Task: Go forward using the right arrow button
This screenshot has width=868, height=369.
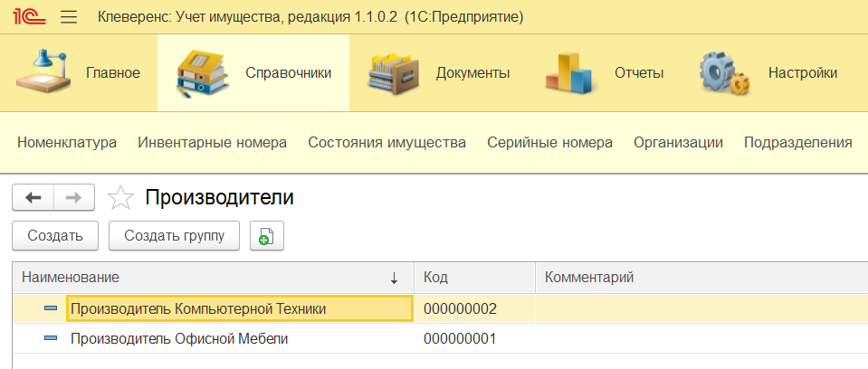Action: [74, 197]
